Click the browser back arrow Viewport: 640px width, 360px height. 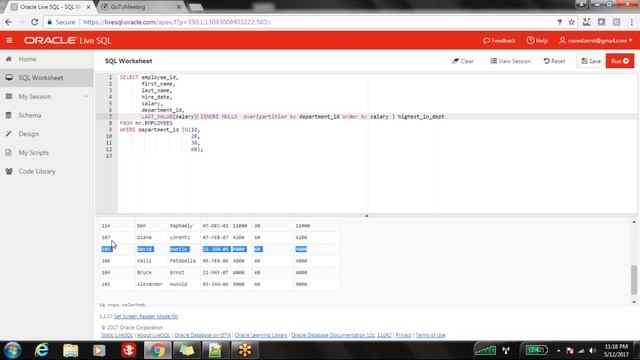point(9,22)
